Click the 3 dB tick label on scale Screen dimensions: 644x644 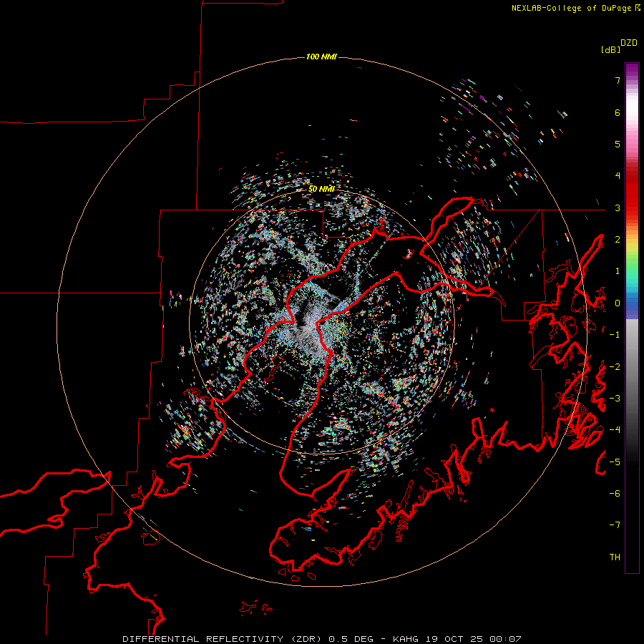coord(618,208)
